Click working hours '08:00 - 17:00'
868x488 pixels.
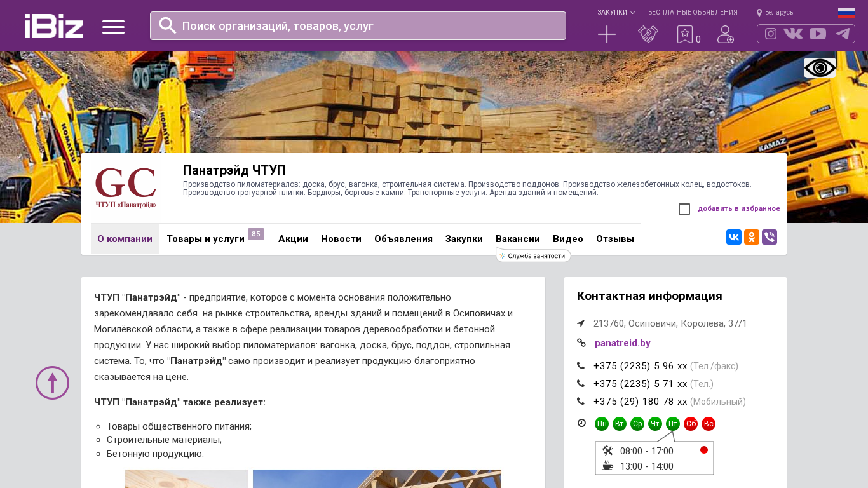click(647, 451)
